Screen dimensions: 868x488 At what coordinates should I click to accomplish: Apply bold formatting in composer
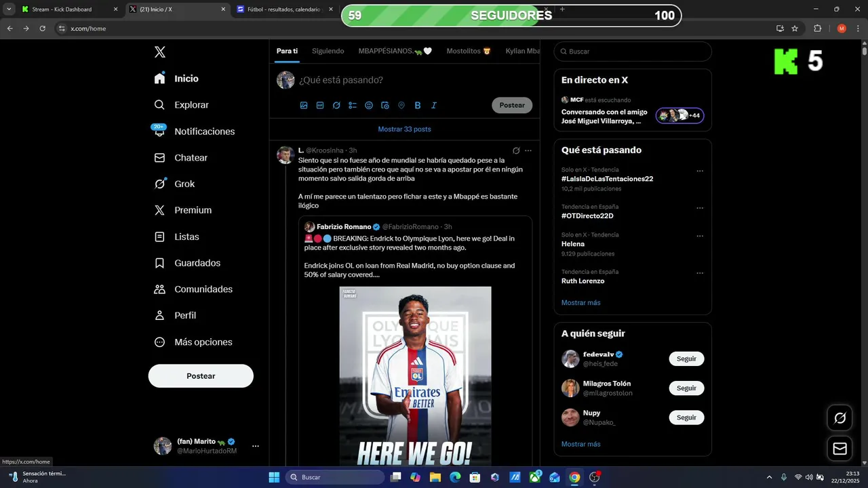coord(418,105)
